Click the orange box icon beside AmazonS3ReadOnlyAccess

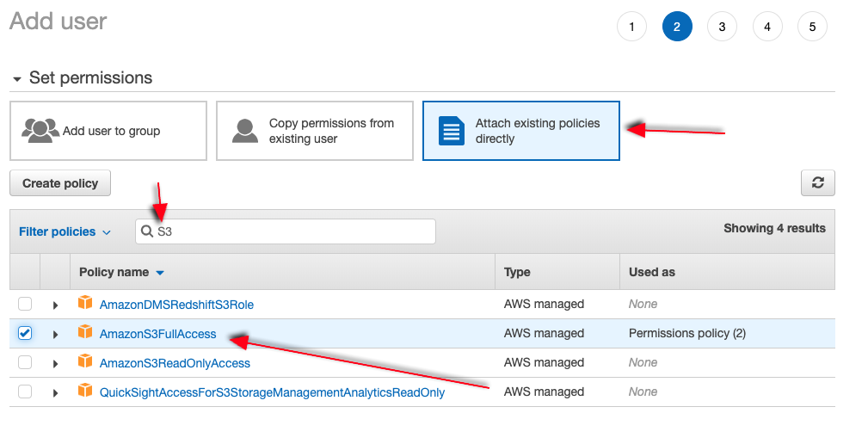click(85, 361)
